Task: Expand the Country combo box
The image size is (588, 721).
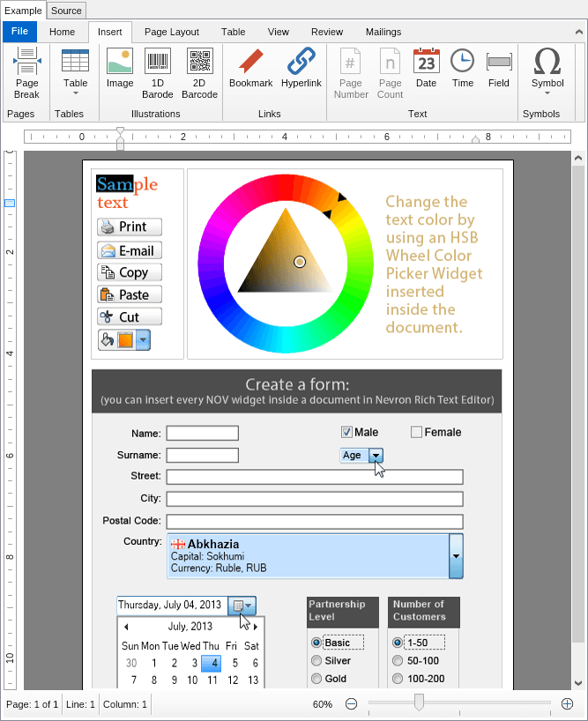Action: point(456,556)
